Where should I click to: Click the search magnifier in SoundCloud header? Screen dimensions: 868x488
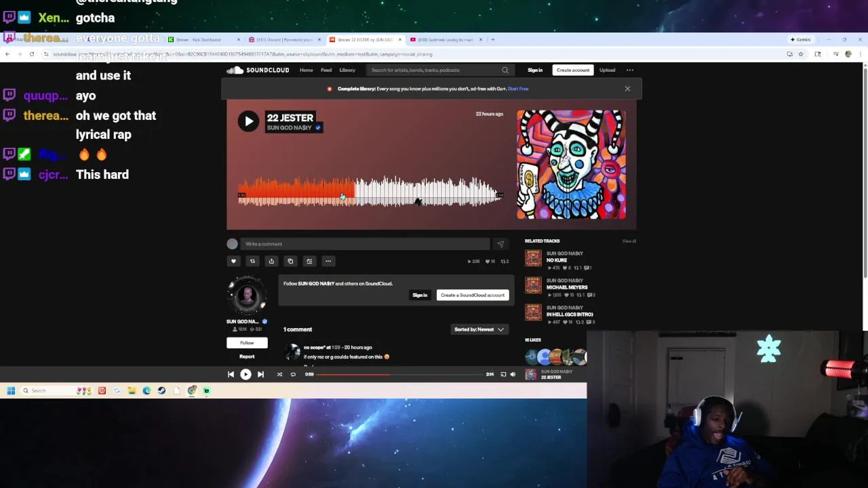point(505,70)
